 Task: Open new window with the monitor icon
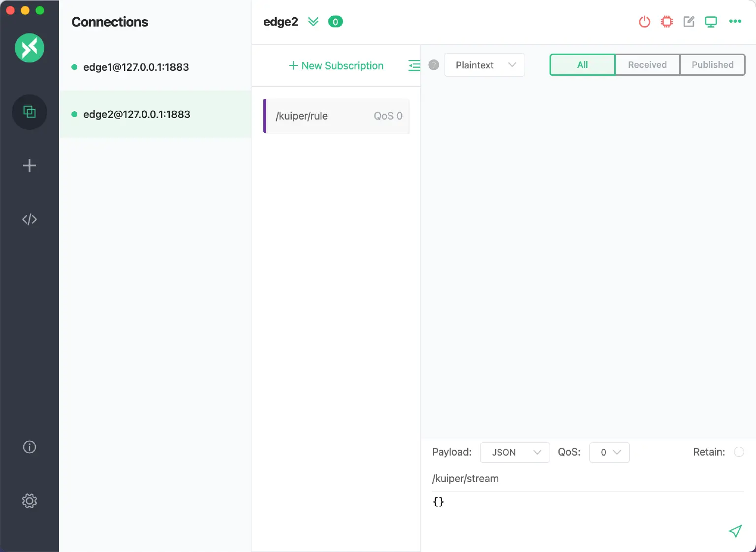pos(711,22)
